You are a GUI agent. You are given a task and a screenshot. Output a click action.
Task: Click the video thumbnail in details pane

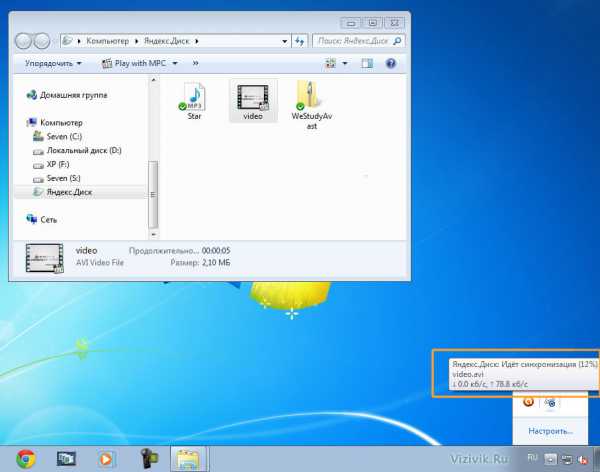[45, 258]
